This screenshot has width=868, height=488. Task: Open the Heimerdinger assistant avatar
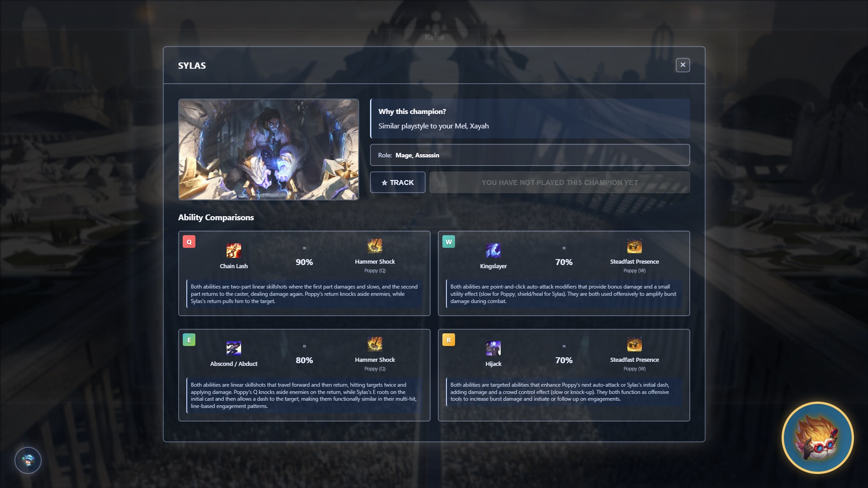(817, 437)
